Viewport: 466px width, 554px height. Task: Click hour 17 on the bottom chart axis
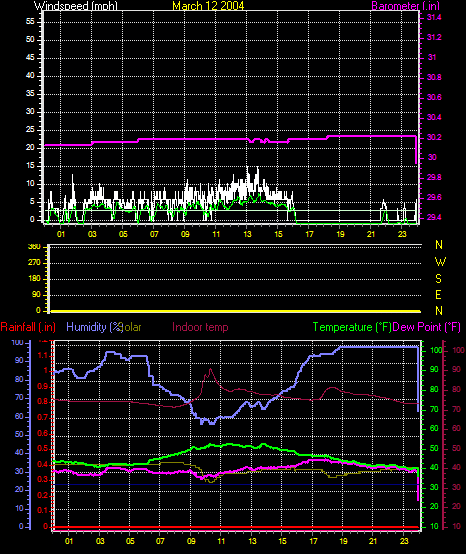click(x=313, y=541)
